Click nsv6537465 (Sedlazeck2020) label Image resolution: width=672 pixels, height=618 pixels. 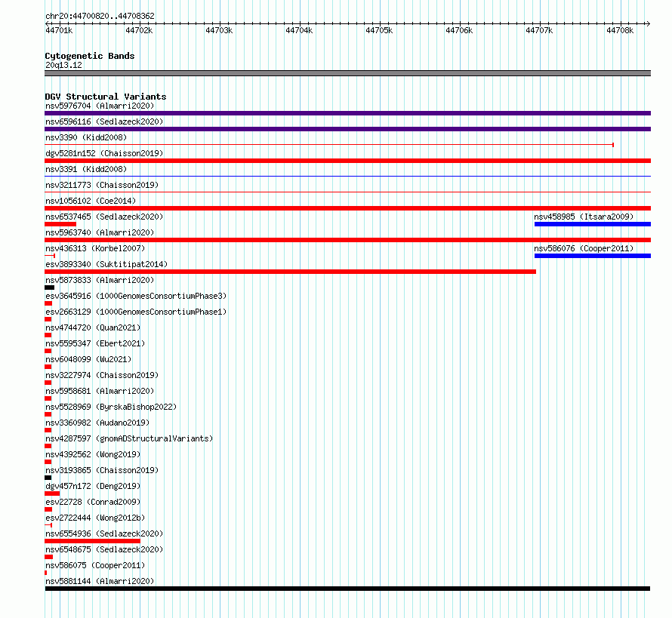tap(104, 217)
